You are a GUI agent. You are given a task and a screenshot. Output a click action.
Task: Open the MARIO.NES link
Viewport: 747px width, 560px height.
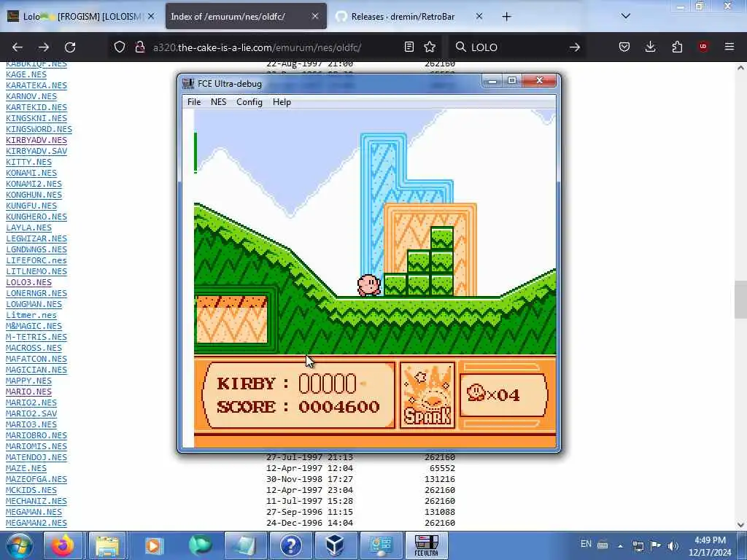click(28, 392)
